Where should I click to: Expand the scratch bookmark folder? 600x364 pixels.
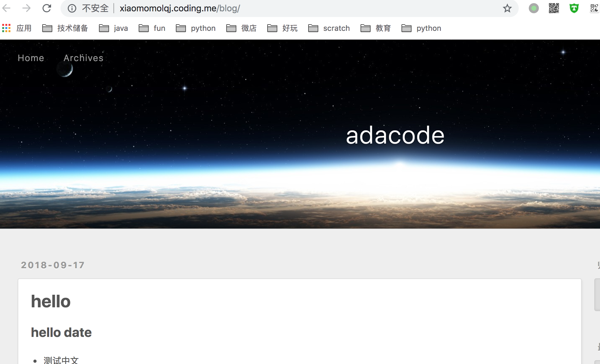[x=329, y=28]
